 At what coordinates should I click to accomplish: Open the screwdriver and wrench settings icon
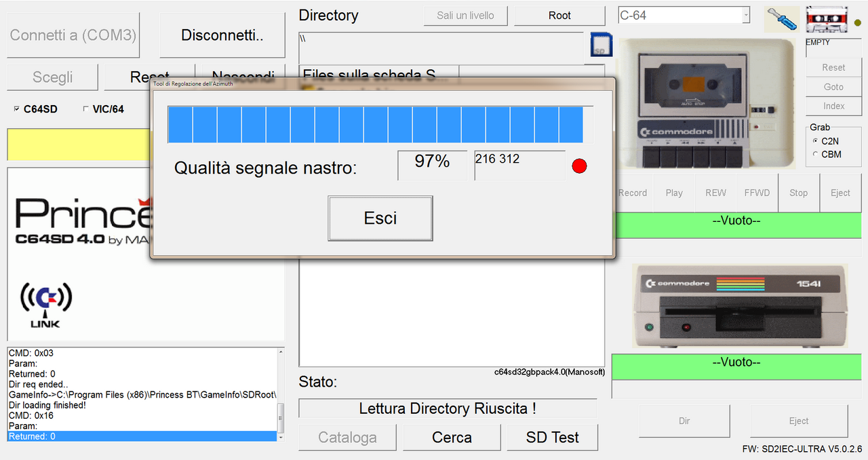coord(781,19)
